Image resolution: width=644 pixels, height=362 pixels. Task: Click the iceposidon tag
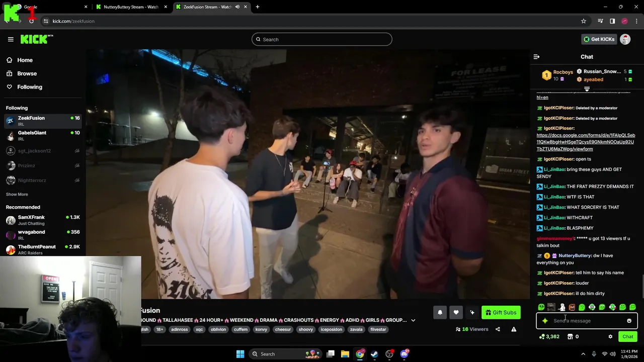tap(331, 329)
